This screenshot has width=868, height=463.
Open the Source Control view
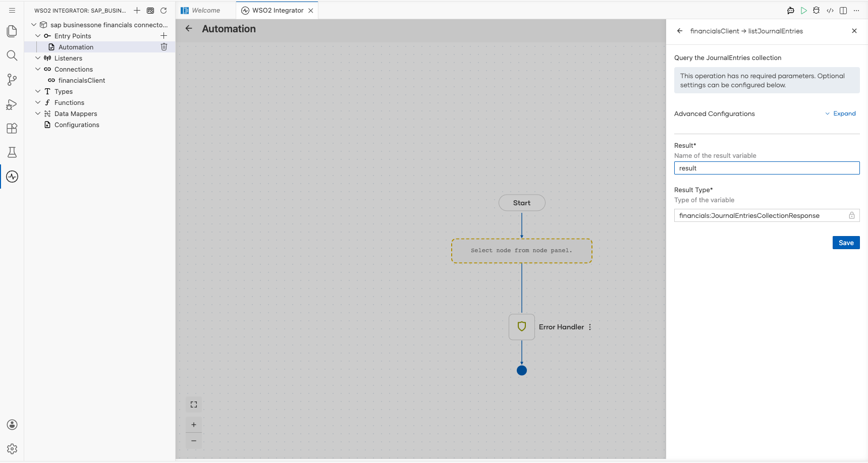tap(12, 80)
